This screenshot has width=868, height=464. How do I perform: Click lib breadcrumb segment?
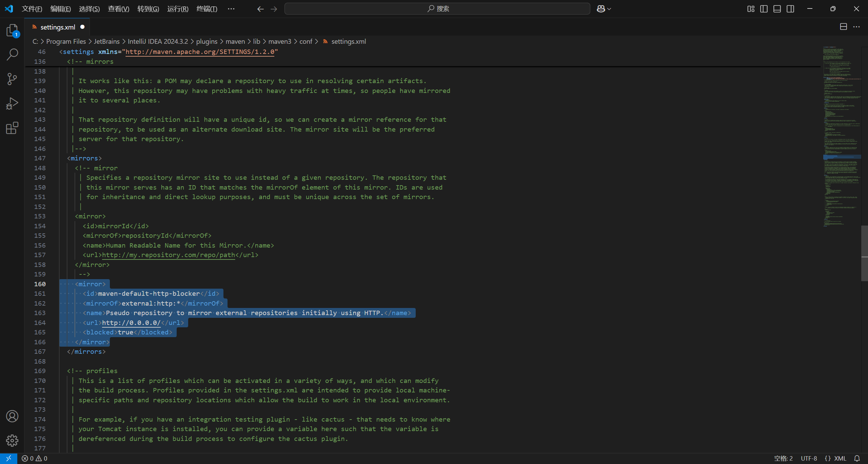coord(257,41)
